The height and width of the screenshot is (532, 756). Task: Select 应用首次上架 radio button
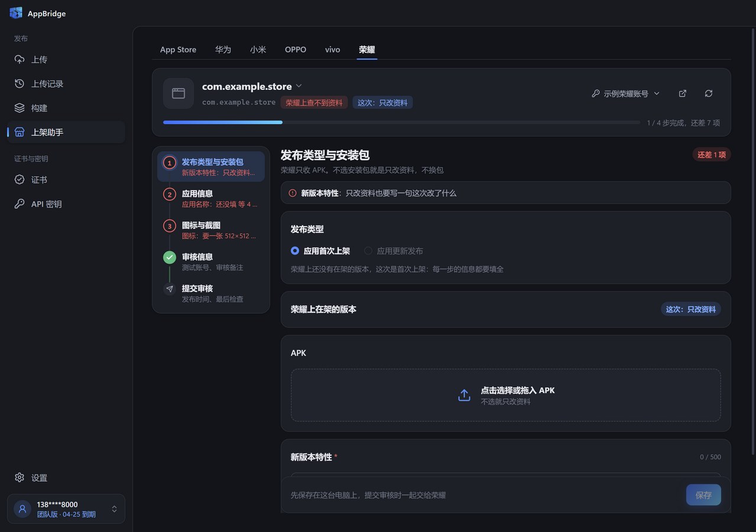295,251
